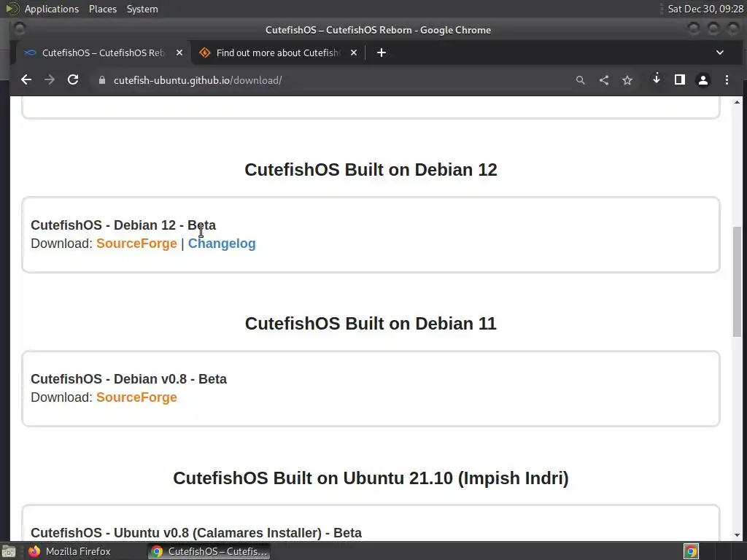747x560 pixels.
Task: Click show desktop icon in bottom panel
Action: tap(9, 552)
